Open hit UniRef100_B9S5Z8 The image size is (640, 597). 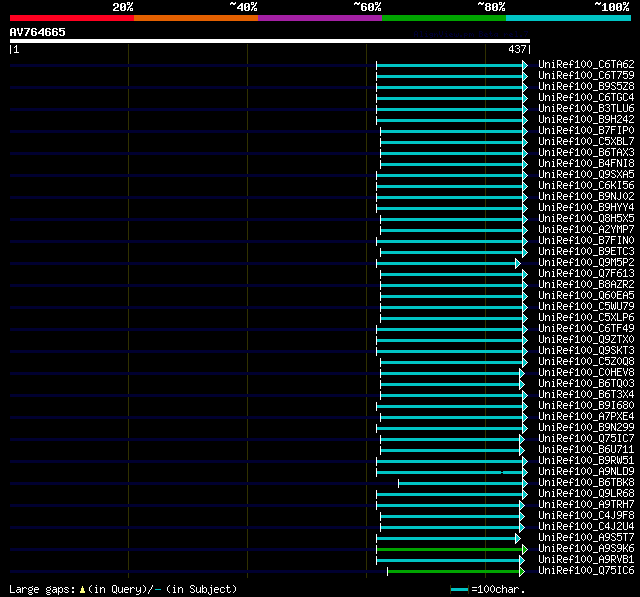click(x=586, y=87)
